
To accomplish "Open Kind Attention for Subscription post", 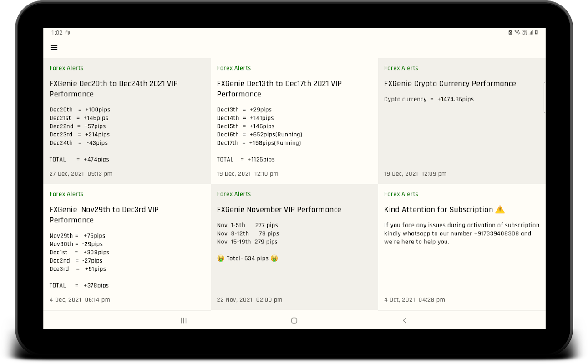I will click(461, 247).
